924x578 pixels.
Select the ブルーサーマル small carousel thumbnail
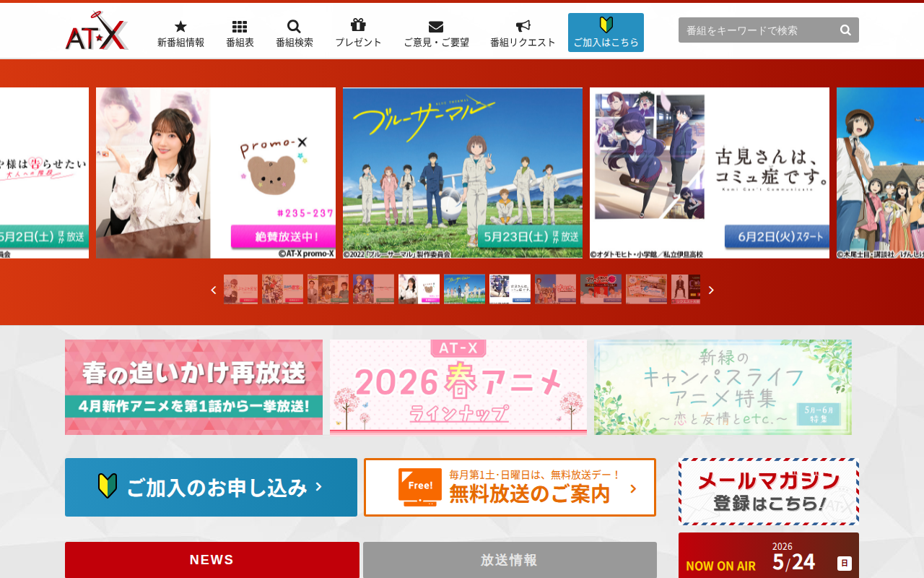tap(464, 289)
